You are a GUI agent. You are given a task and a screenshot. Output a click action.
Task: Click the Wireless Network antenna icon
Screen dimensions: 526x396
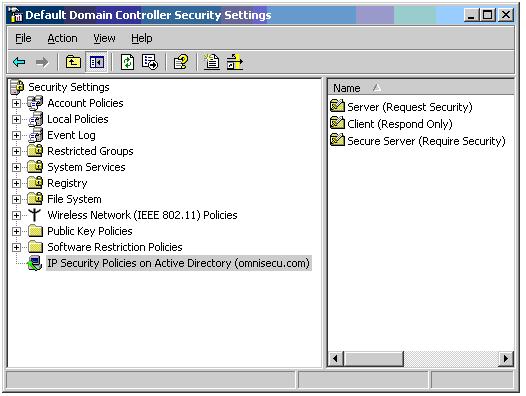[35, 215]
